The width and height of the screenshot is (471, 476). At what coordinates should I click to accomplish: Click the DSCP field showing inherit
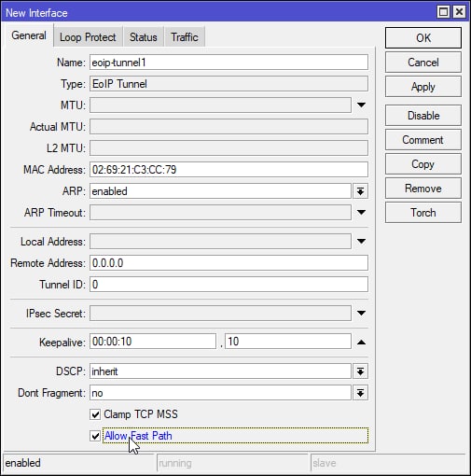[x=220, y=371]
